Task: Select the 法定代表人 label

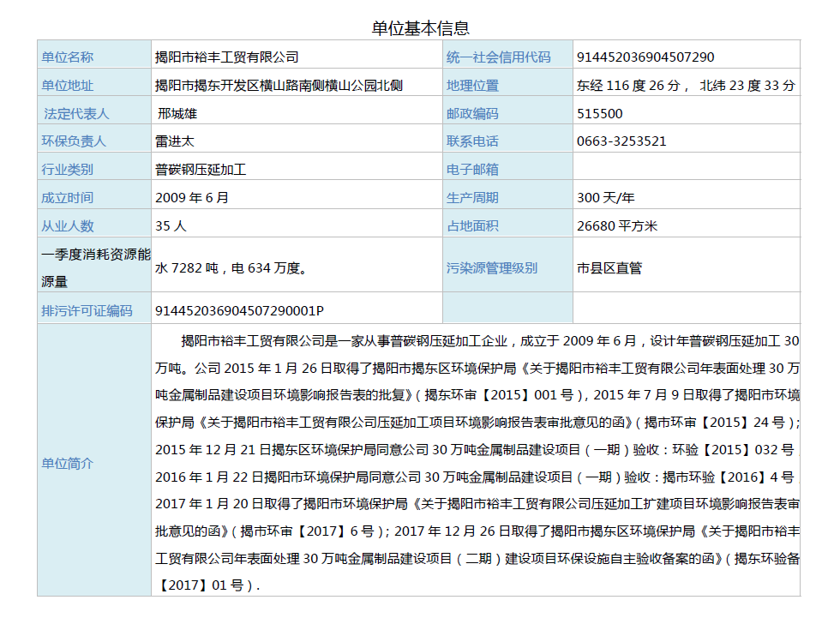Action: coord(76,113)
